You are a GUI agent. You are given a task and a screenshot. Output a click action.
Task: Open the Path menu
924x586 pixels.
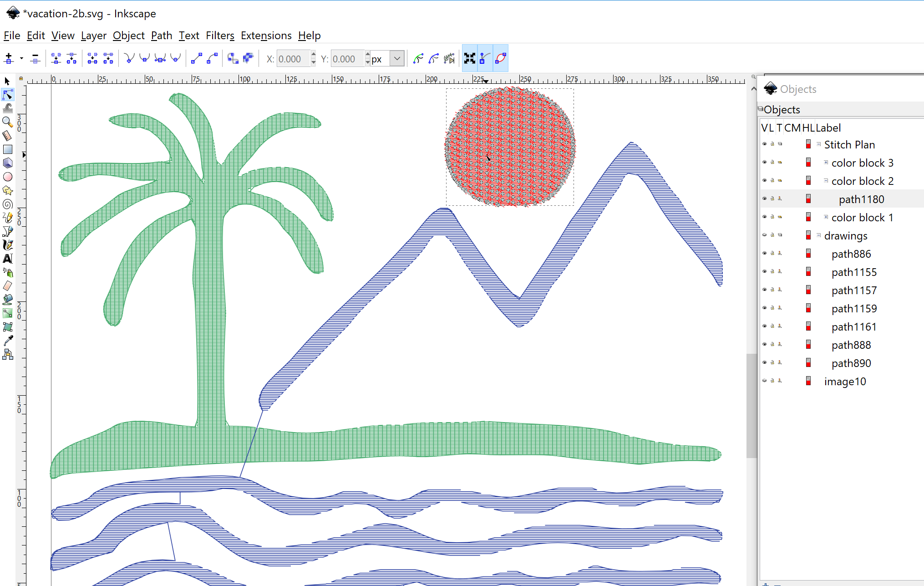pos(161,36)
